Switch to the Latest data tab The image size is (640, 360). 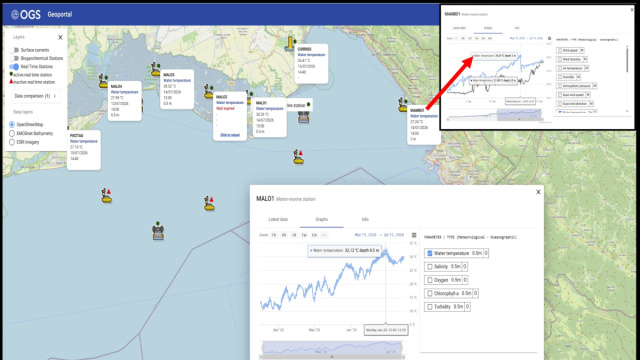pyautogui.click(x=278, y=220)
